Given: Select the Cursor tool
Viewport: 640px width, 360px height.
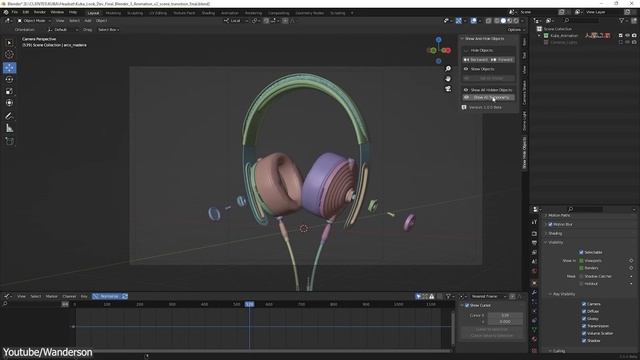Looking at the screenshot, I should [9, 54].
